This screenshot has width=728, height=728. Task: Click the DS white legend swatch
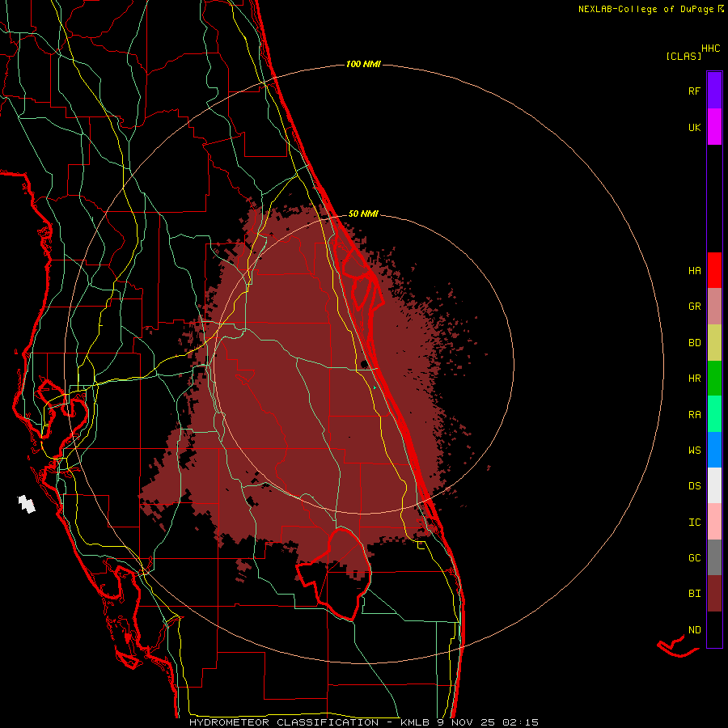point(714,485)
